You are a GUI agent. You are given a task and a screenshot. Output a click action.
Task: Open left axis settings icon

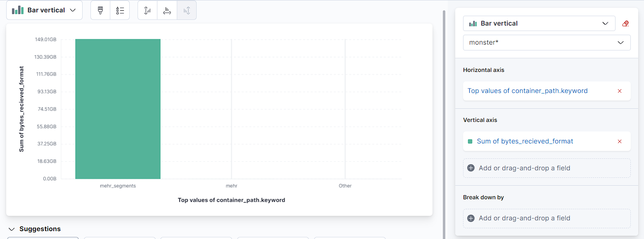pyautogui.click(x=147, y=10)
